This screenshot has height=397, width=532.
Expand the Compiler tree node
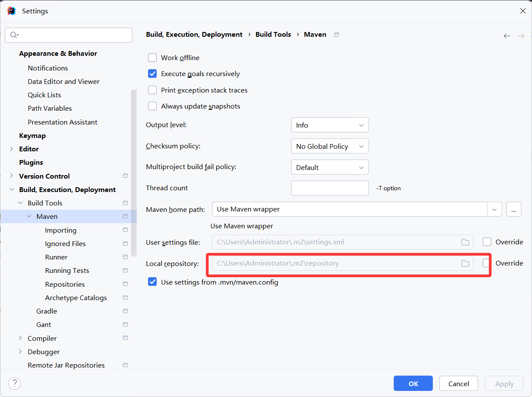[20, 338]
